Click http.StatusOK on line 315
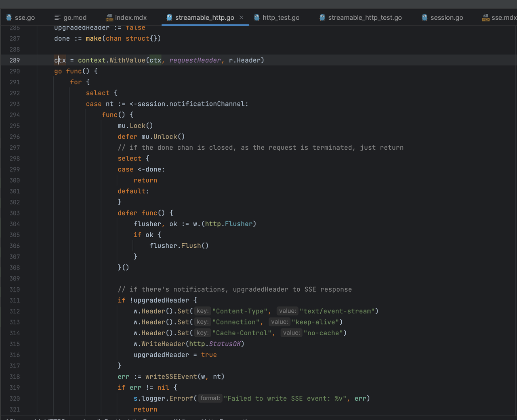This screenshot has height=420, width=517. coord(215,343)
